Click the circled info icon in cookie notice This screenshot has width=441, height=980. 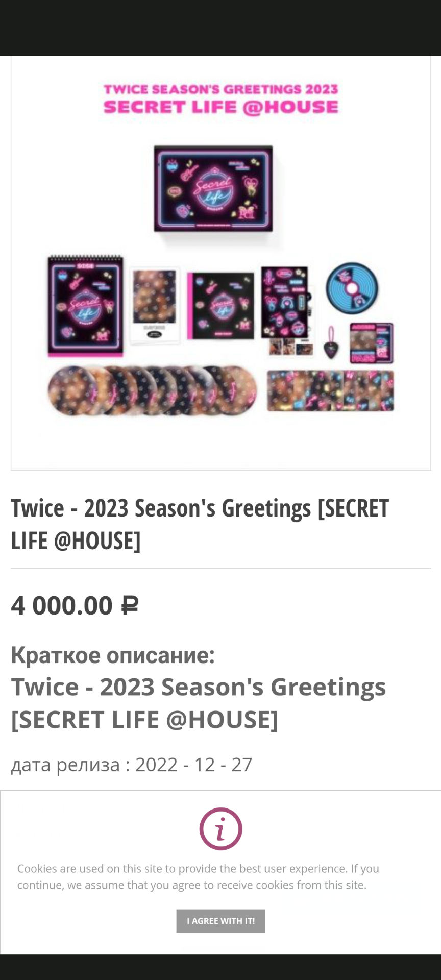point(220,829)
